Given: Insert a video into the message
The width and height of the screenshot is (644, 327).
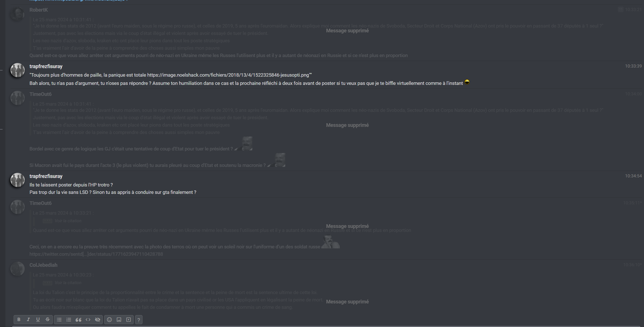Looking at the screenshot, I should (x=129, y=320).
